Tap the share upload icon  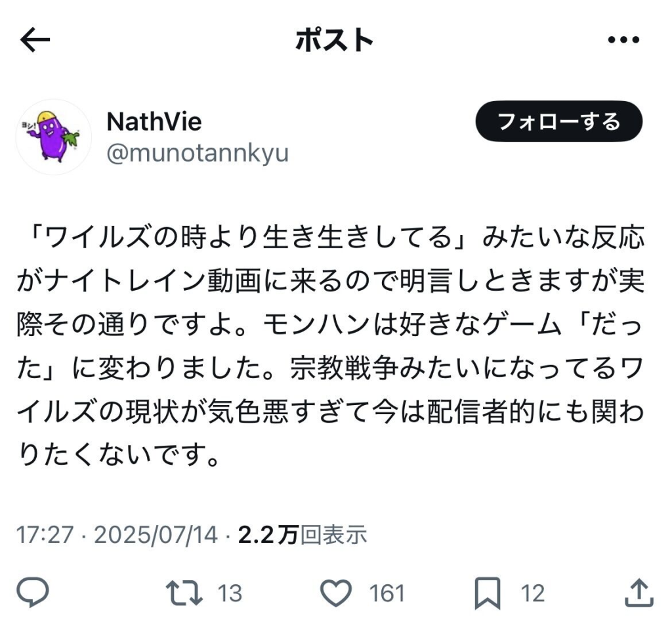tap(638, 593)
